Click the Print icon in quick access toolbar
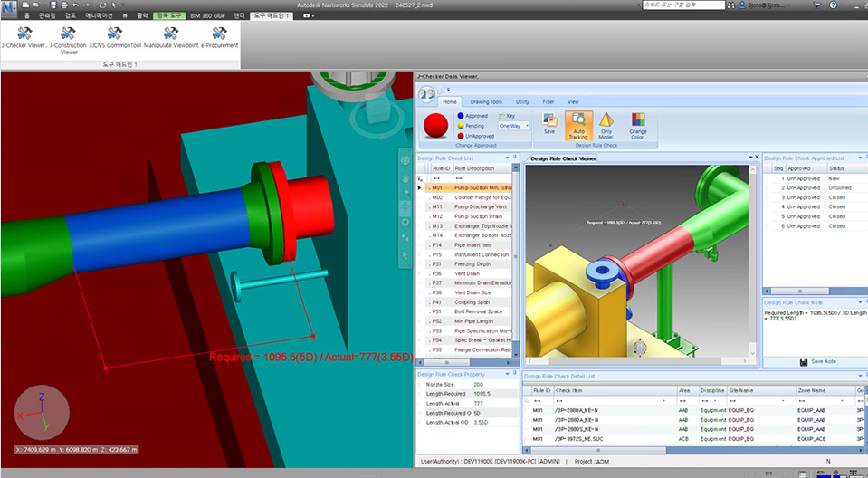This screenshot has height=478, width=868. click(x=63, y=5)
